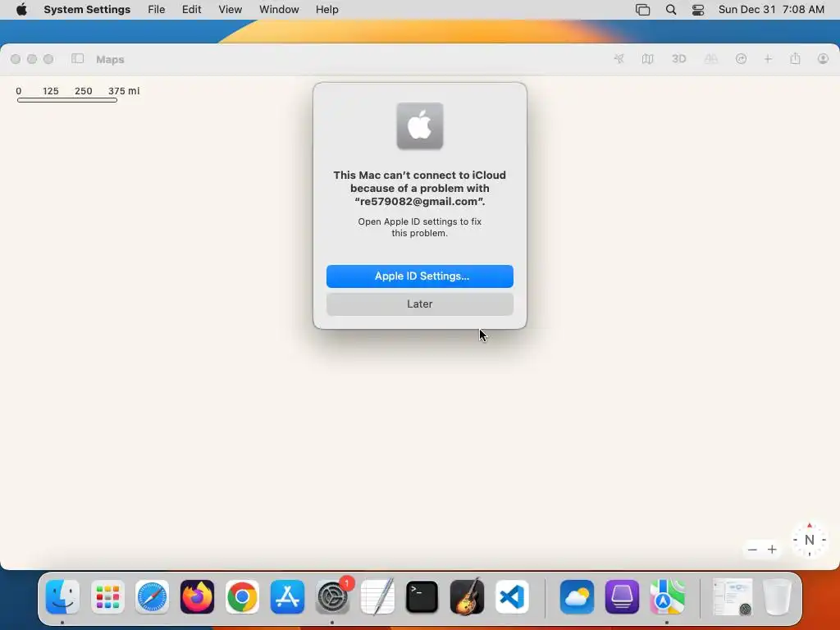Open Launchpad from the Dock
The image size is (840, 630).
point(107,597)
